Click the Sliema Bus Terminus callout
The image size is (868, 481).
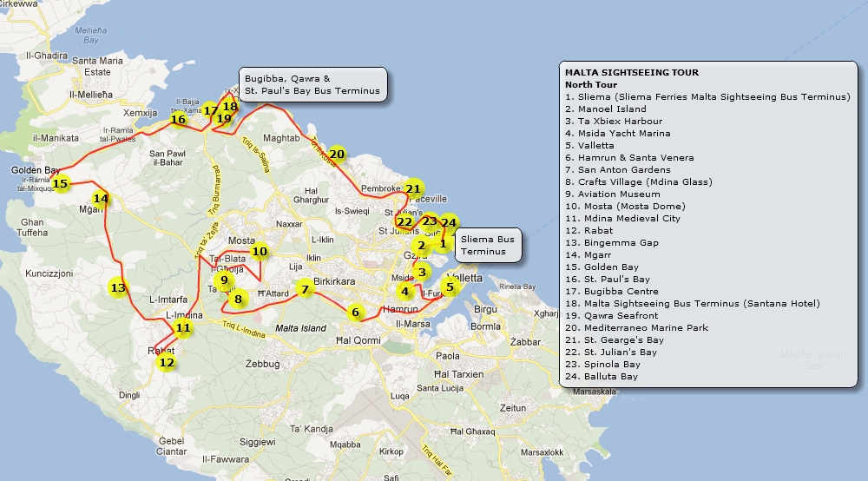click(488, 245)
